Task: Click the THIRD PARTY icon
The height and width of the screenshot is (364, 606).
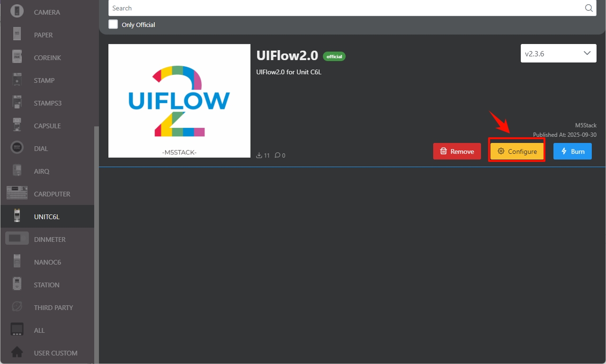Action: coord(17,307)
